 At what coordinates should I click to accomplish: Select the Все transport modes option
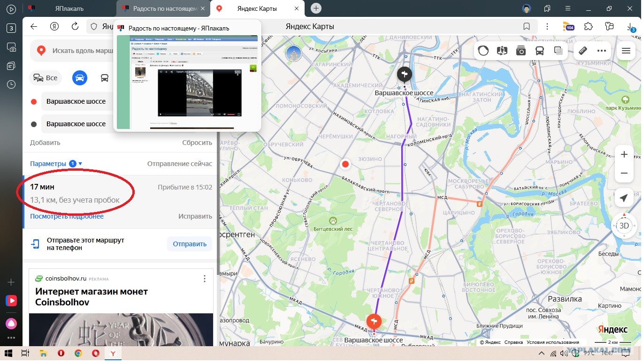46,78
